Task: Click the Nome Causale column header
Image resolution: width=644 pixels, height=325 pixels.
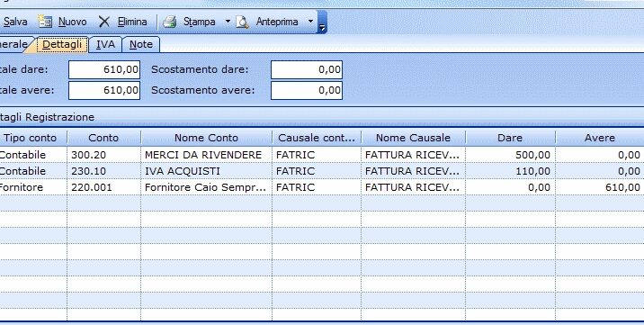Action: point(413,138)
